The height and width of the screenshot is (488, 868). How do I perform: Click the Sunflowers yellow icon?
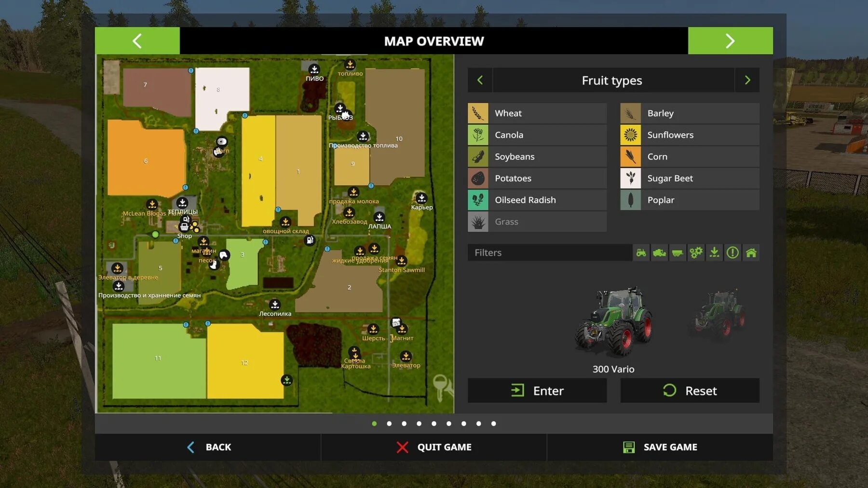click(x=630, y=135)
